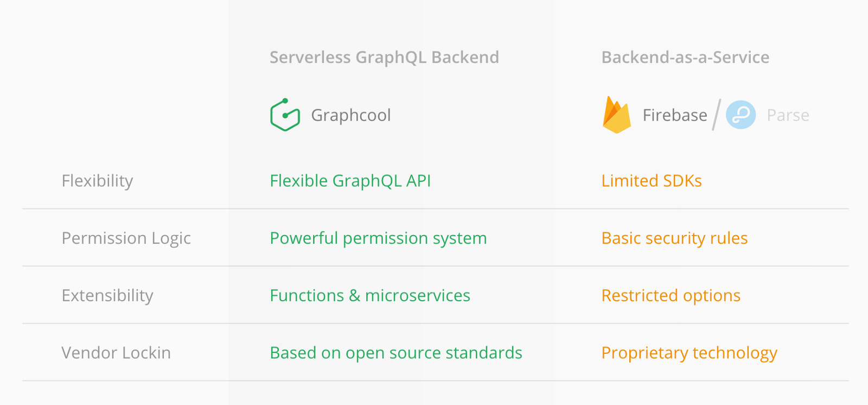Select the Backend-as-a-Service column header
The height and width of the screenshot is (405, 868).
pyautogui.click(x=685, y=57)
